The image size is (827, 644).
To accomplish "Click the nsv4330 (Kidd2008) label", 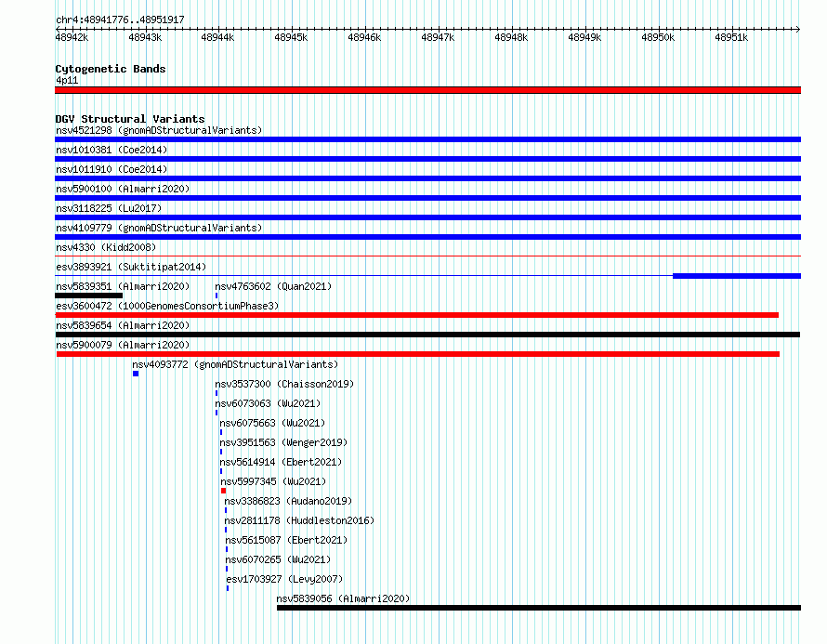I will coord(106,247).
